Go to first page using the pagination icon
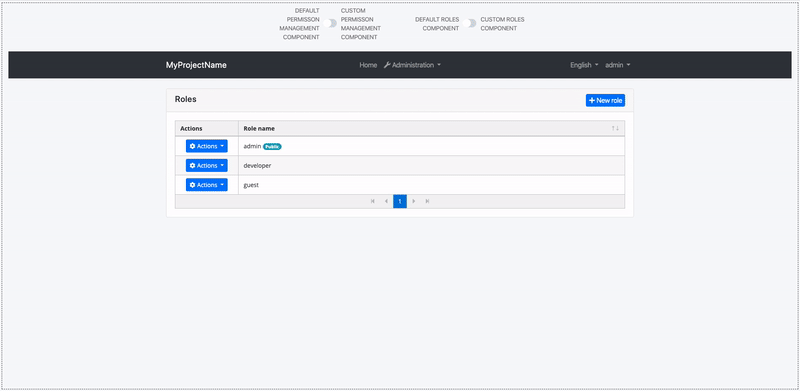This screenshot has width=800, height=391. 372,201
